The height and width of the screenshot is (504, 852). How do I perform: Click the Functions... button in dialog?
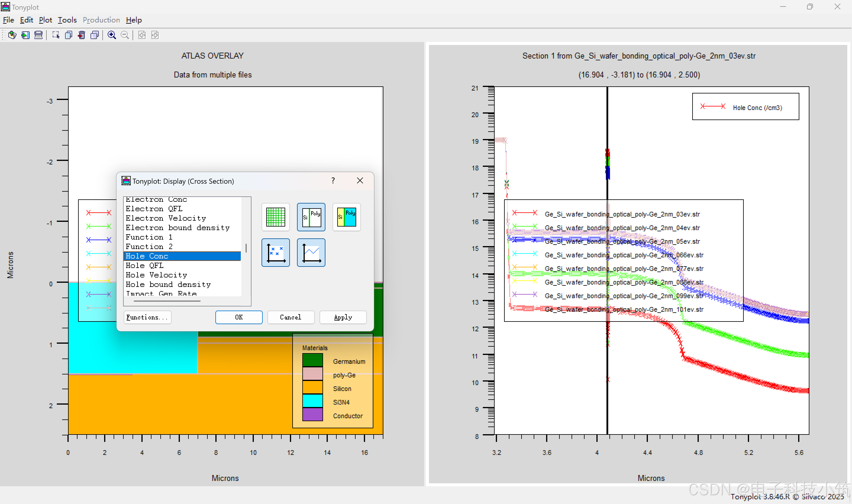pos(147,317)
